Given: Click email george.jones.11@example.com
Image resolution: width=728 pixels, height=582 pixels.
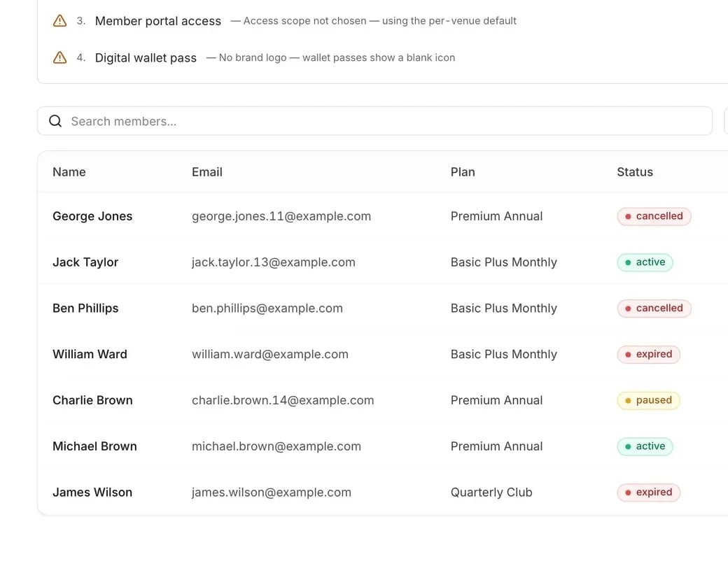Looking at the screenshot, I should 281,216.
